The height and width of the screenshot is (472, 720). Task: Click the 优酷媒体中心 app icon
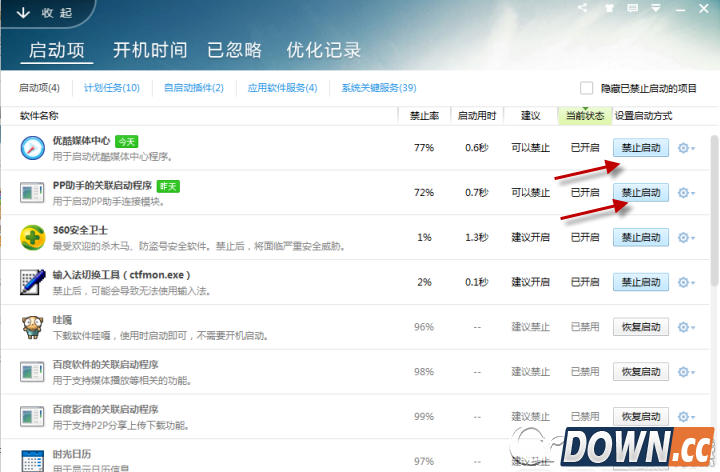coord(33,148)
